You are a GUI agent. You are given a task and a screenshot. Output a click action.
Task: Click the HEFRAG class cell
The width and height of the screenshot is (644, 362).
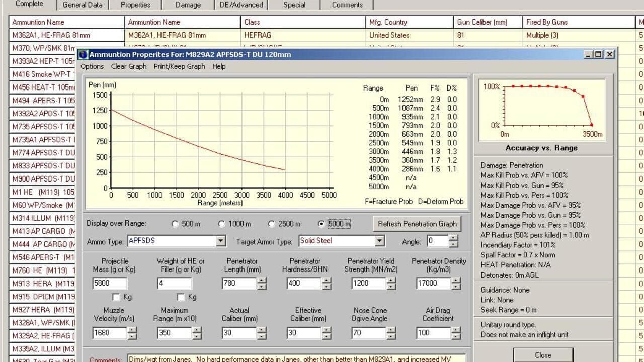click(303, 35)
